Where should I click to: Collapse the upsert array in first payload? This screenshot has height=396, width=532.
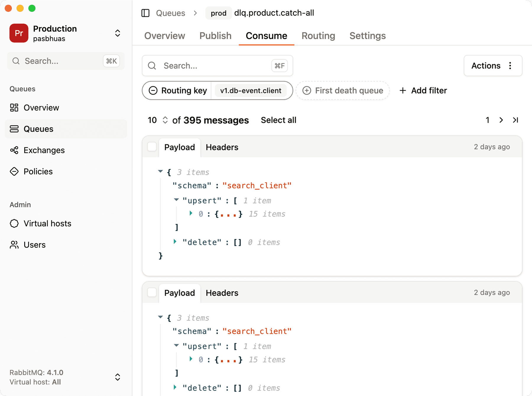point(176,200)
